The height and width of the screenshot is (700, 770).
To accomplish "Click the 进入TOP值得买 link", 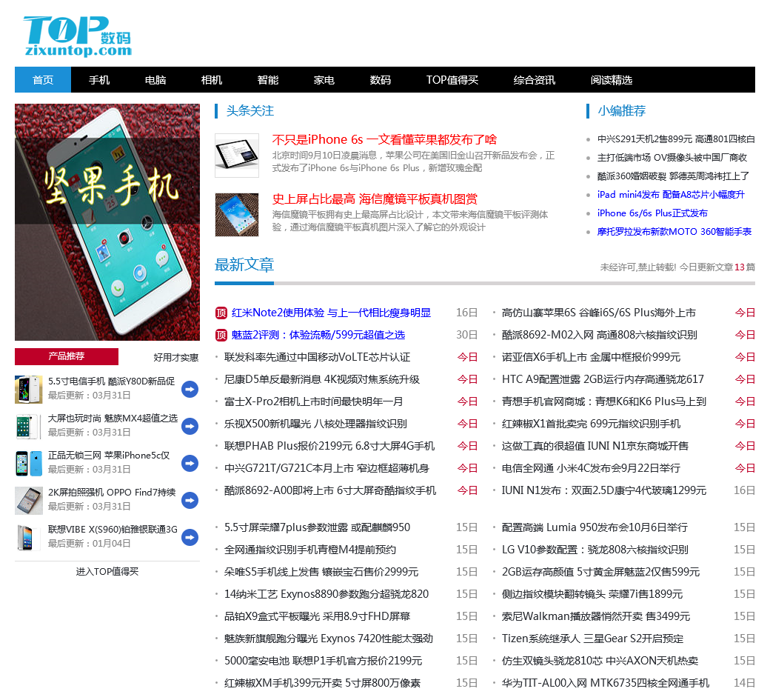I will click(x=107, y=571).
